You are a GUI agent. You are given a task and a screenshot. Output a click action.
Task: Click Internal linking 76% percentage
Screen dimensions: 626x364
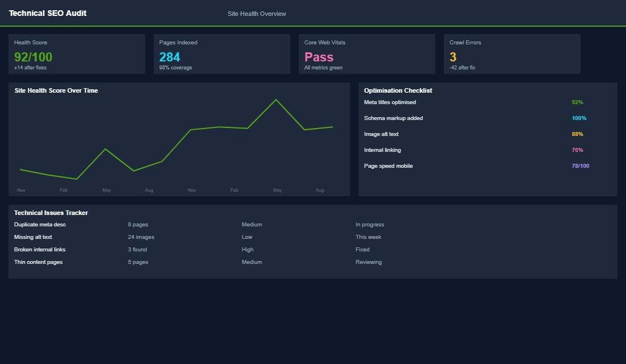pos(578,150)
